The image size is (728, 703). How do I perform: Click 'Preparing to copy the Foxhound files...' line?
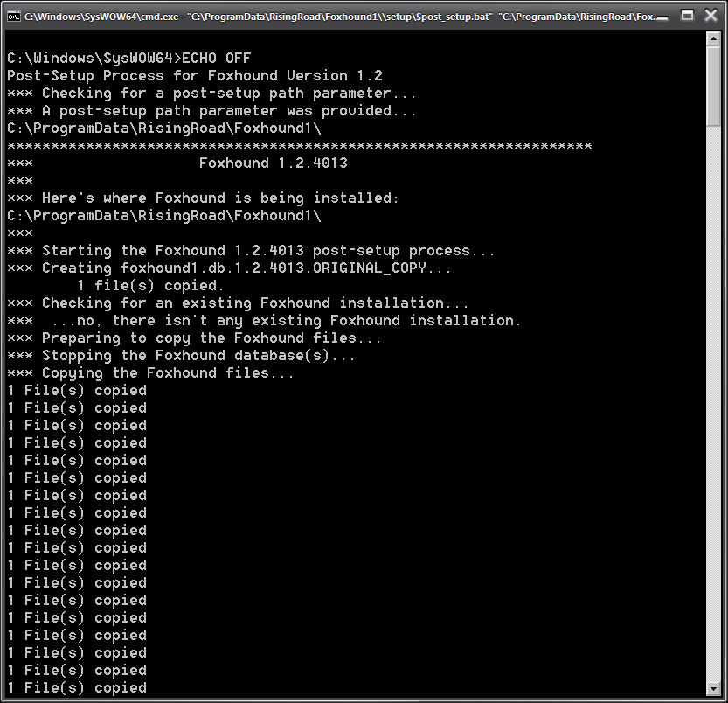[195, 338]
